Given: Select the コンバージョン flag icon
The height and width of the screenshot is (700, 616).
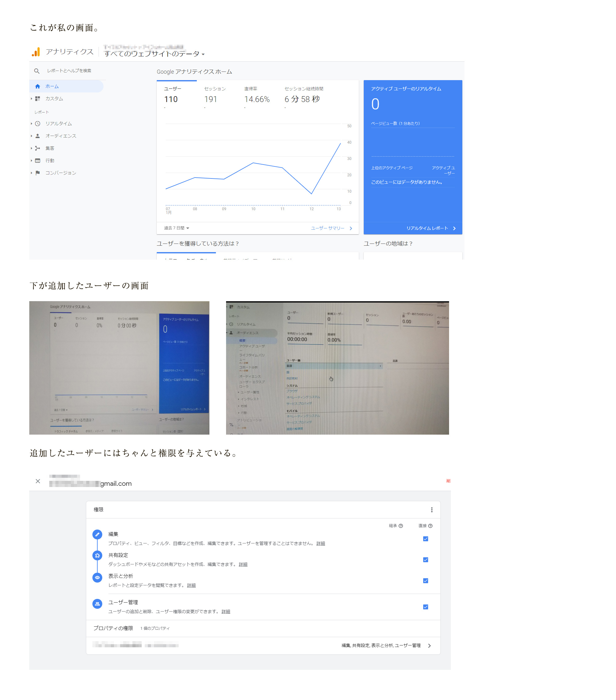Looking at the screenshot, I should pyautogui.click(x=38, y=173).
